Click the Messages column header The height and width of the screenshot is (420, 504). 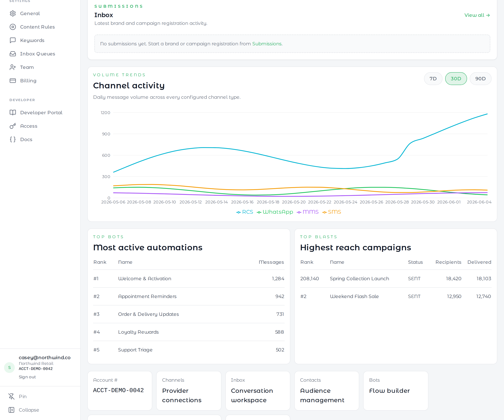271,262
